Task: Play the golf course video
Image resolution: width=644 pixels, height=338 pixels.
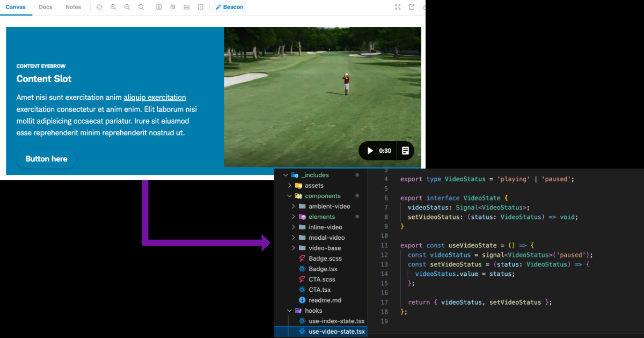Action: (370, 151)
